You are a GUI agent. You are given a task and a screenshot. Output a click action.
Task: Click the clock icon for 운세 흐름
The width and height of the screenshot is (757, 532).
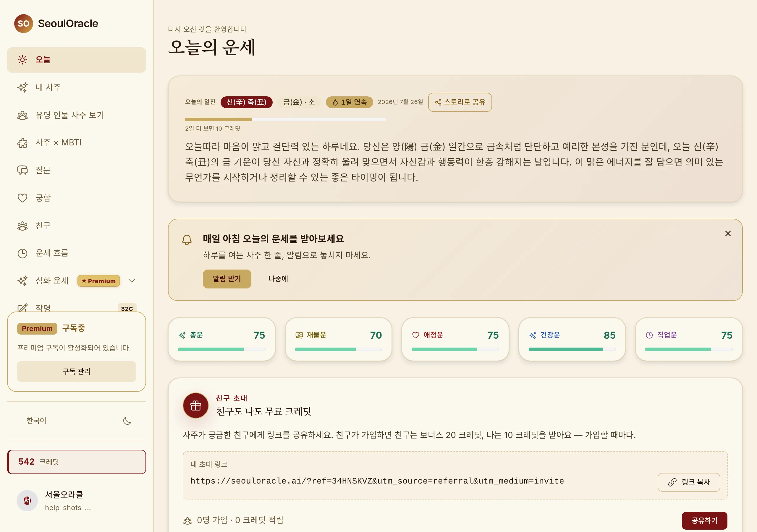22,253
